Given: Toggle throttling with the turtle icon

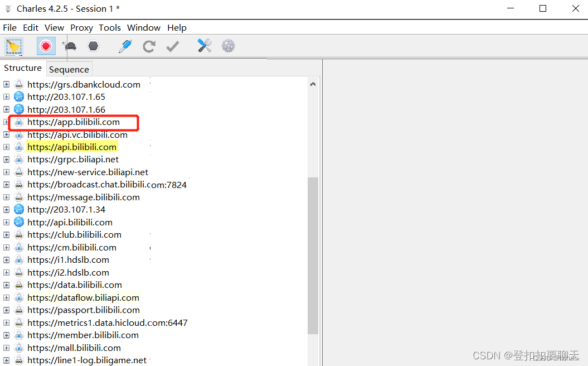Looking at the screenshot, I should [70, 46].
